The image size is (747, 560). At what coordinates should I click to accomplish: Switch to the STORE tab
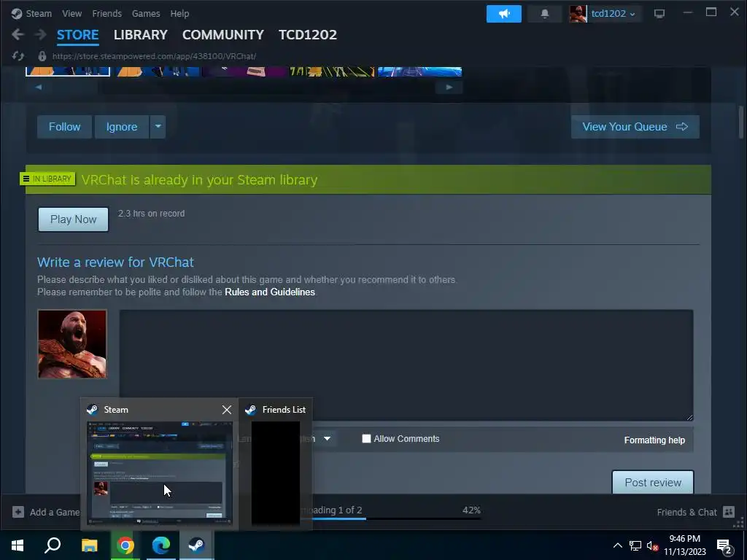(x=77, y=35)
